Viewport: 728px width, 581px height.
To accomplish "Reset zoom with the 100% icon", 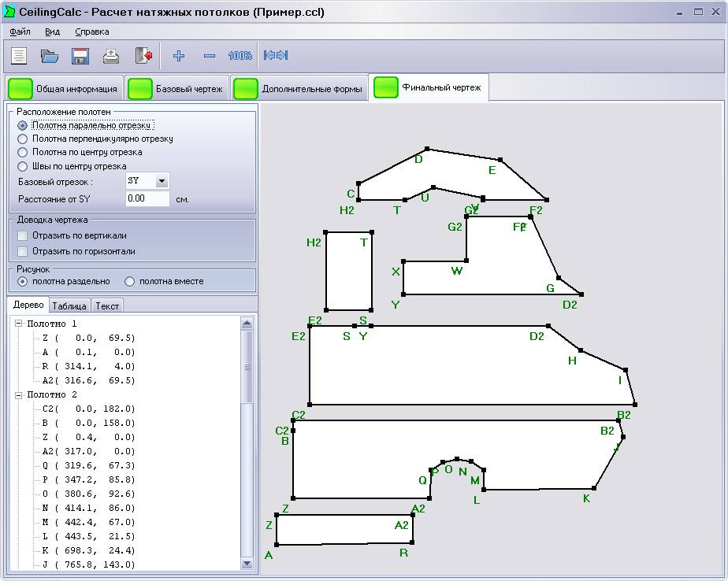I will (240, 56).
